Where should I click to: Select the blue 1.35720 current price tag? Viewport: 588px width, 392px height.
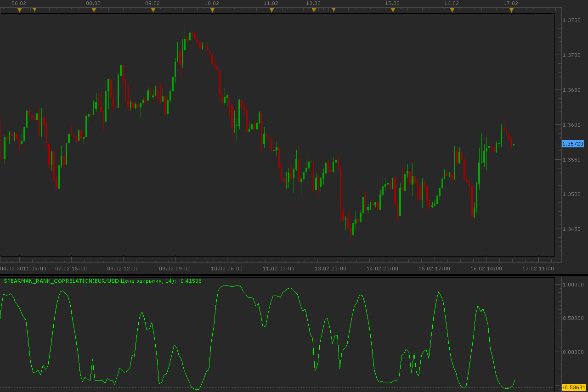coord(573,144)
